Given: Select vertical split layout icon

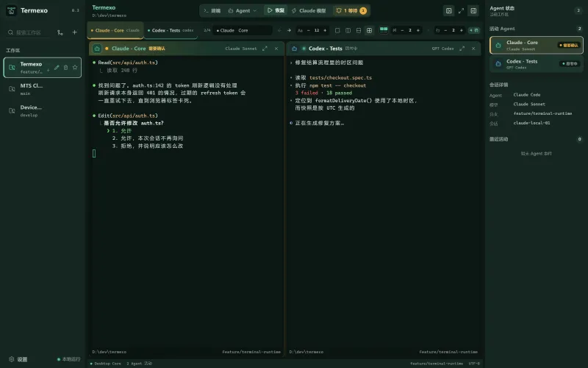Looking at the screenshot, I should click(348, 30).
